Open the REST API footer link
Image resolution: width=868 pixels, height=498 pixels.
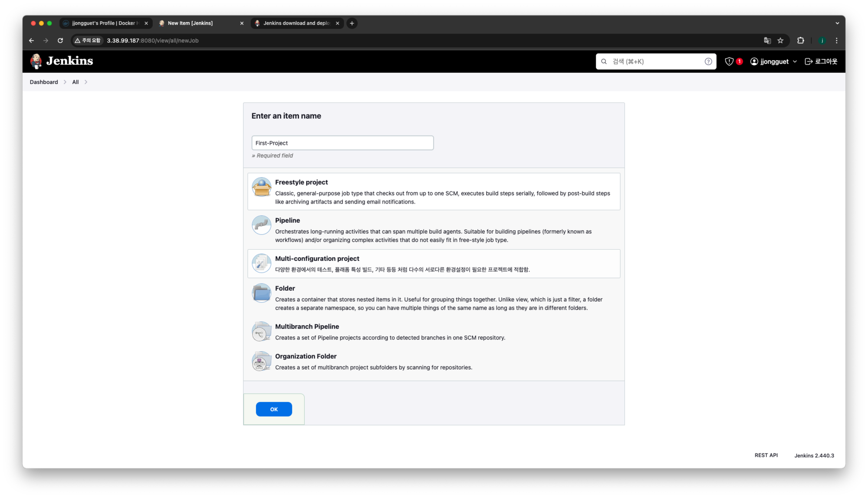tap(766, 455)
